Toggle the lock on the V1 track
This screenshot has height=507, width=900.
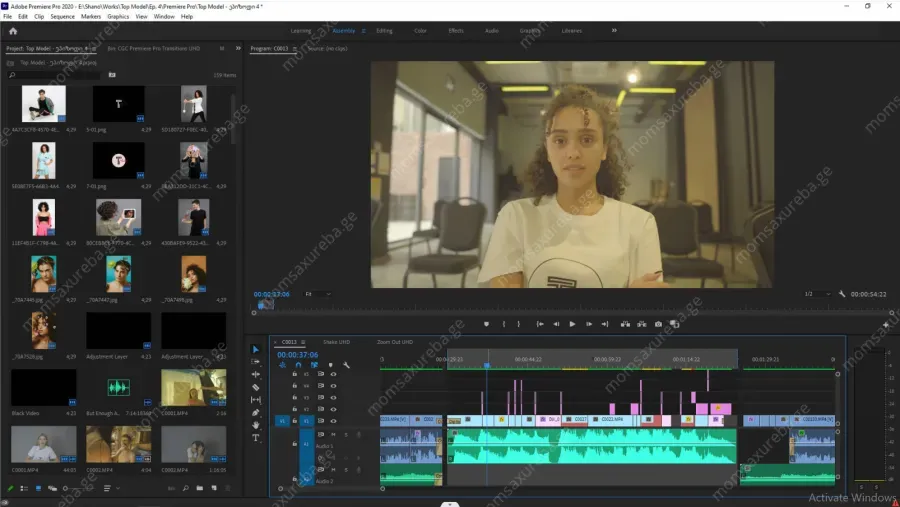pos(294,421)
